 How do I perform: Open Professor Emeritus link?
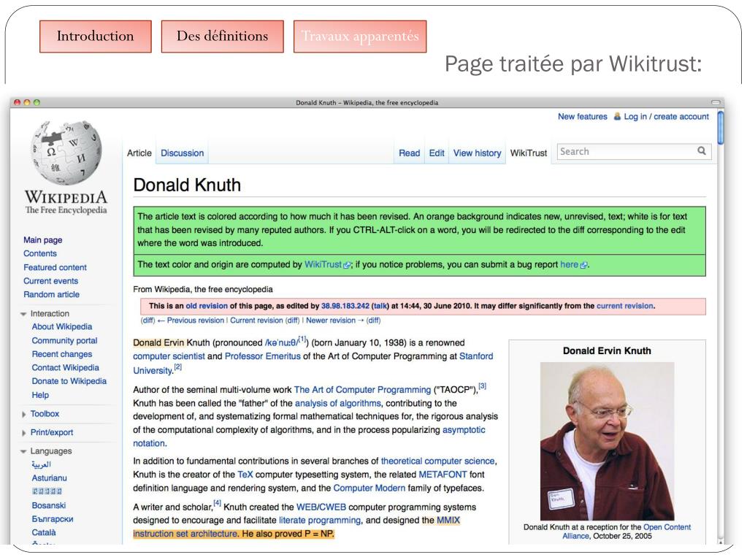[x=262, y=356]
